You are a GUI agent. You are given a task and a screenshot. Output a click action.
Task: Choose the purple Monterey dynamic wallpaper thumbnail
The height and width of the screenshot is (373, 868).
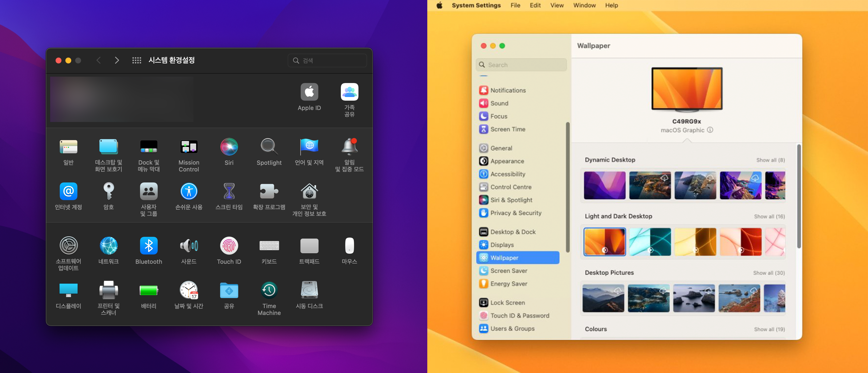605,185
